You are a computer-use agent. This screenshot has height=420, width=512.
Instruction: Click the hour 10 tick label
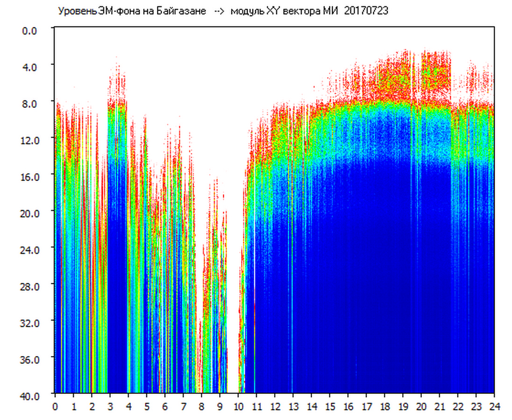238,406
